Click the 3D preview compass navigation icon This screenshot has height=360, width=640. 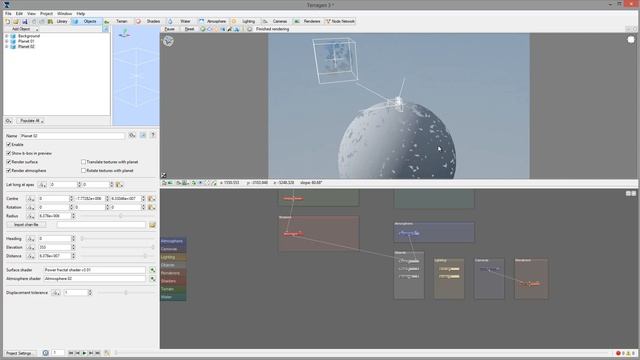(x=168, y=41)
